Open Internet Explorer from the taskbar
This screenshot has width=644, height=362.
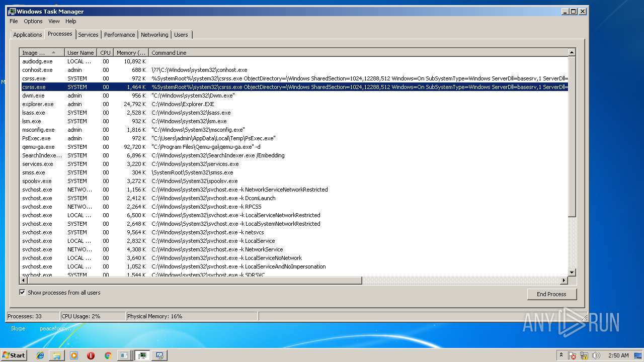(40, 355)
